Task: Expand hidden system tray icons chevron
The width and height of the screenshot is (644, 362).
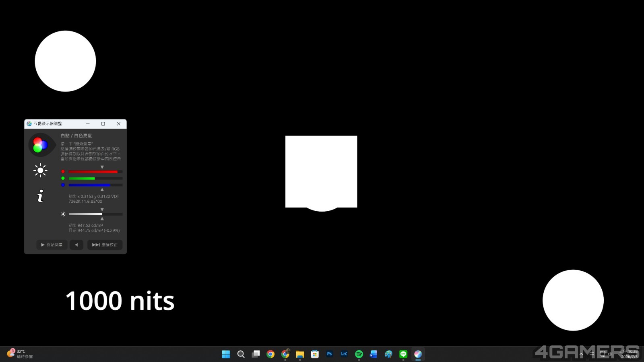Action: pos(581,354)
